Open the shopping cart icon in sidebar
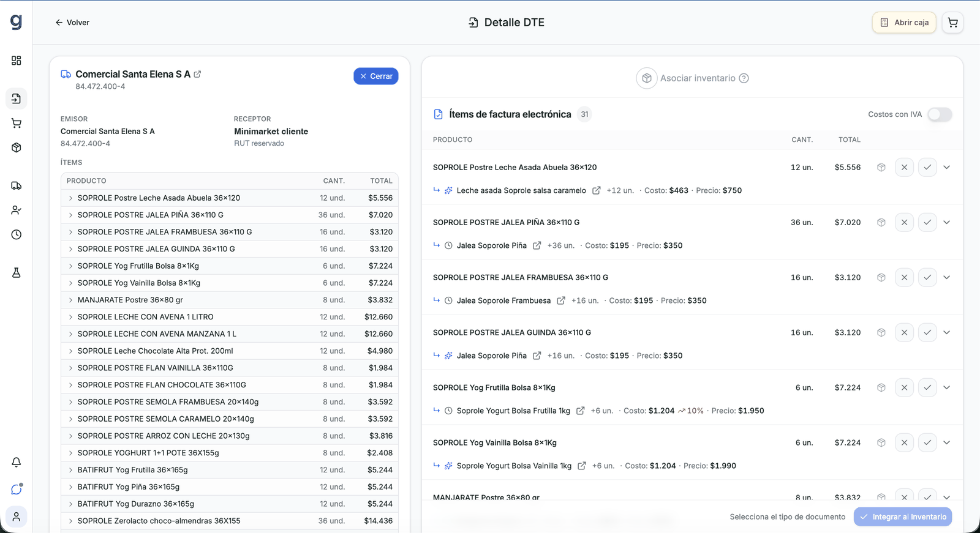Viewport: 980px width, 533px height. pos(17,123)
